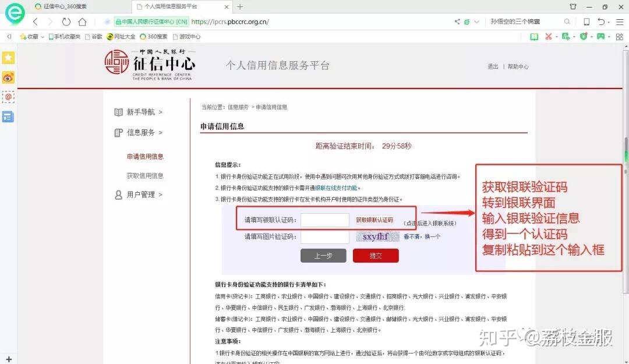
Task: Select 申请信用信息 in the side menu
Action: (x=145, y=157)
